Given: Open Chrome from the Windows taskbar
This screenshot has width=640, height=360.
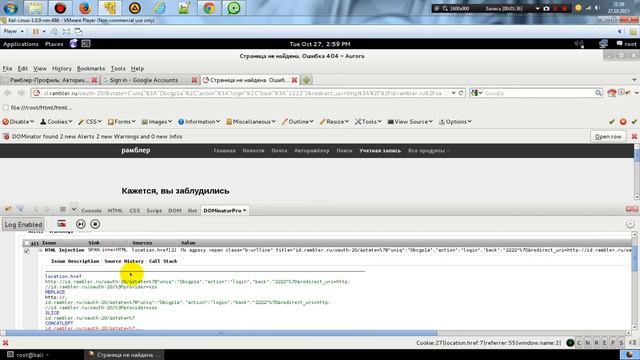Looking at the screenshot, I should [209, 8].
